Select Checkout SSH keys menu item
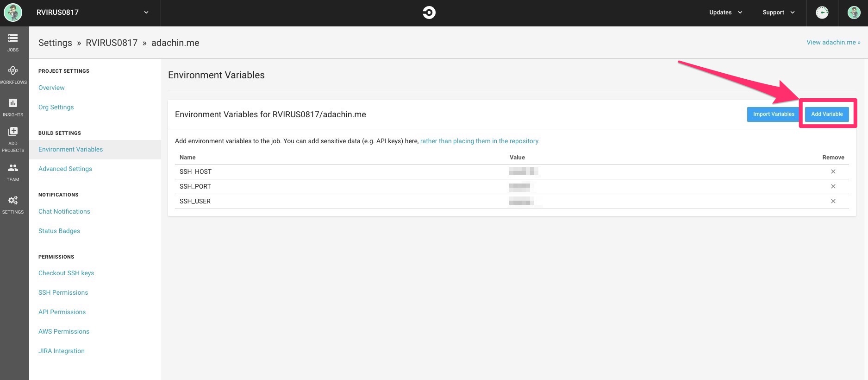Image resolution: width=868 pixels, height=380 pixels. click(66, 273)
